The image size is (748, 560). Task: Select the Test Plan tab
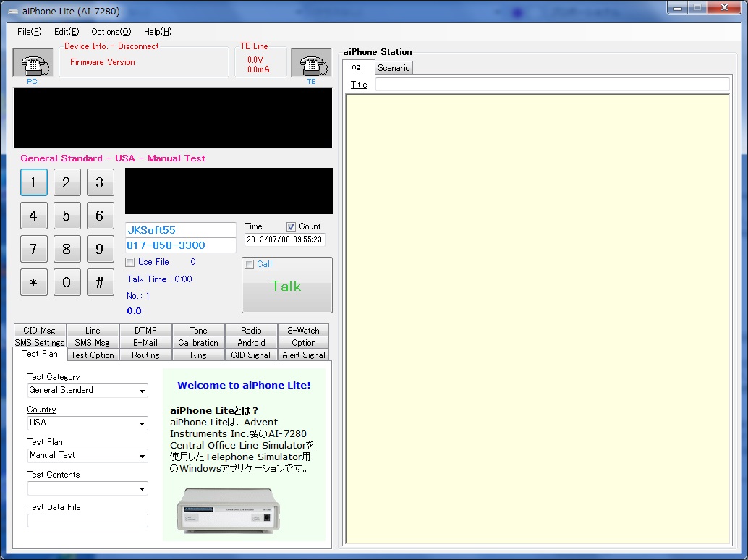coord(40,354)
